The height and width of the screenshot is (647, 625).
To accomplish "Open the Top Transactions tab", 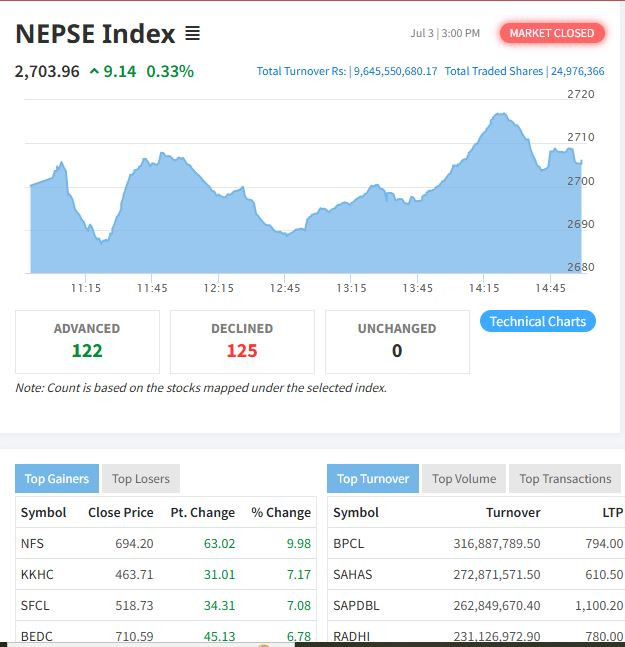I will pyautogui.click(x=565, y=478).
